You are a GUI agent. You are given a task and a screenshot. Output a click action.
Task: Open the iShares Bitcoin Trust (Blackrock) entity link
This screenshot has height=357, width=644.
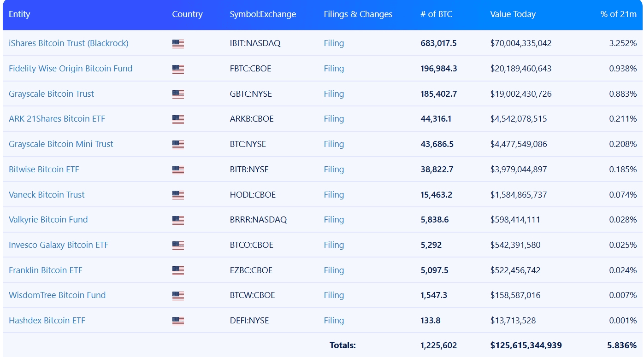coord(68,43)
